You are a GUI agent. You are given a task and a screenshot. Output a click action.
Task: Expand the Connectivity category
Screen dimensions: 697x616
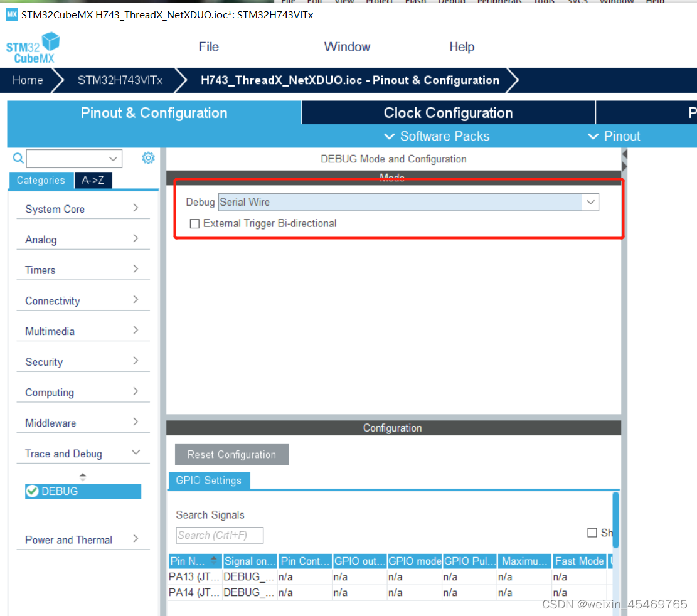coord(83,301)
